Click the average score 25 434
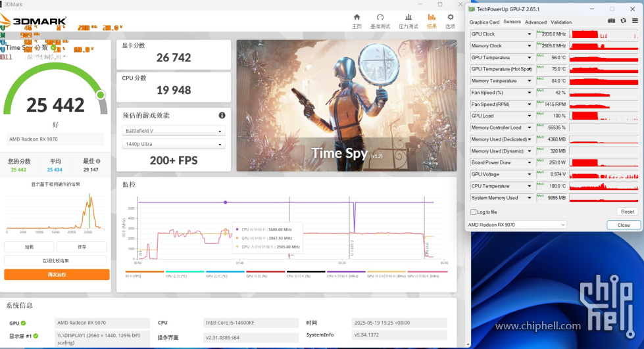This screenshot has width=644, height=349. click(x=55, y=170)
